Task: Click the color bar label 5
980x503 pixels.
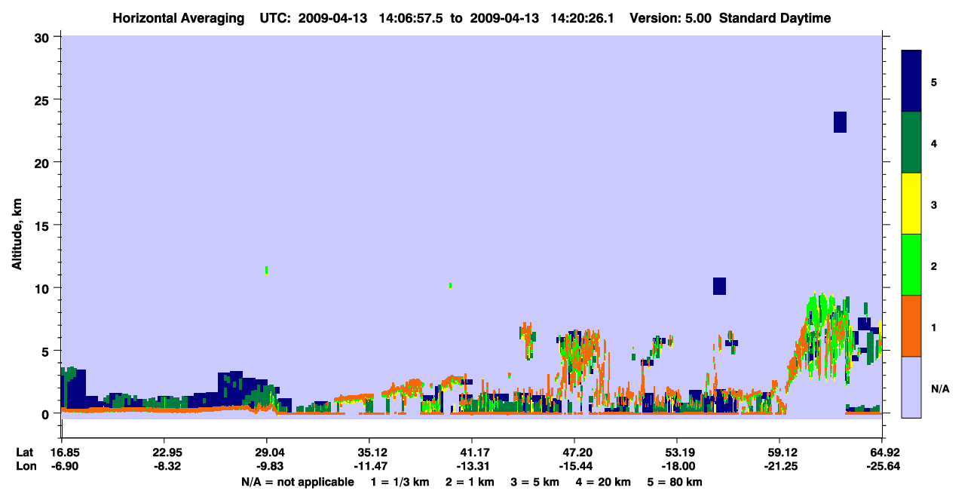Action: pyautogui.click(x=934, y=81)
